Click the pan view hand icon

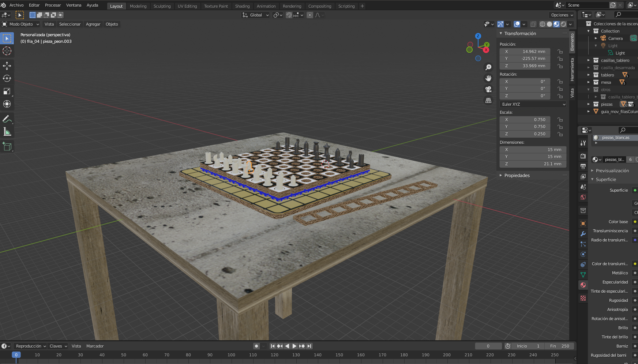tap(488, 78)
